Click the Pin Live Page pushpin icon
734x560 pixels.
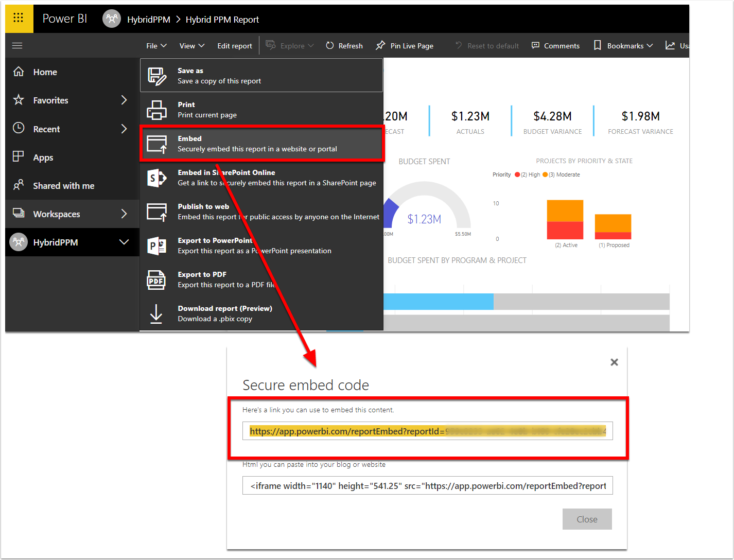pos(380,45)
